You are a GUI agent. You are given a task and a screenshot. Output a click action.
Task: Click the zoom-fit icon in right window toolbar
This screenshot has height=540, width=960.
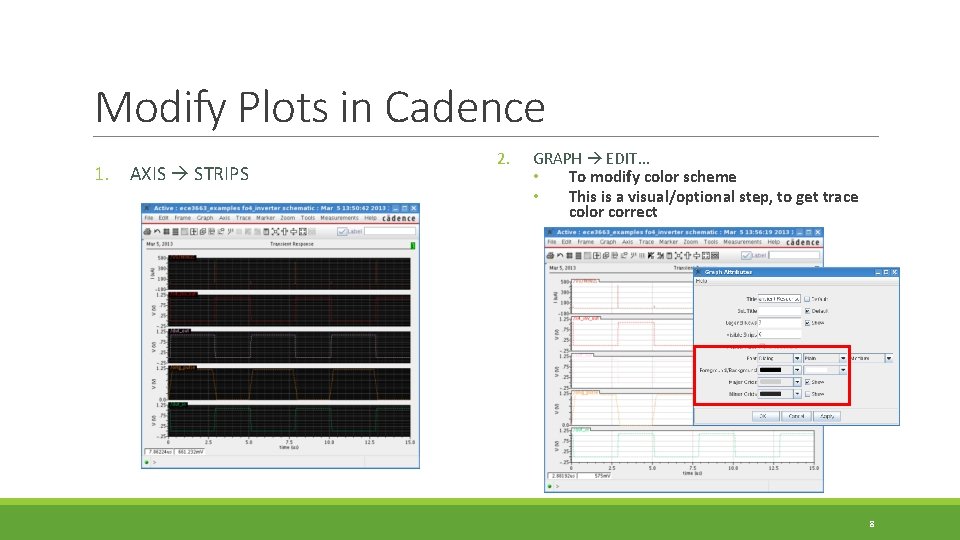click(678, 255)
